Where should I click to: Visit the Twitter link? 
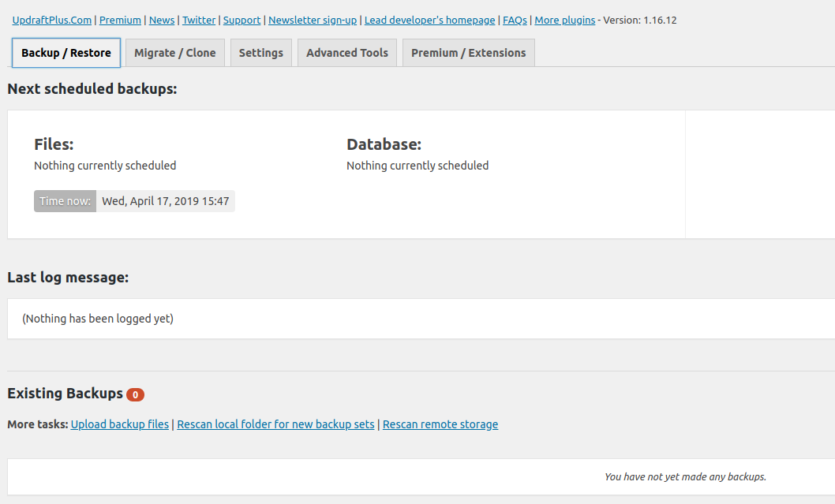tap(199, 20)
